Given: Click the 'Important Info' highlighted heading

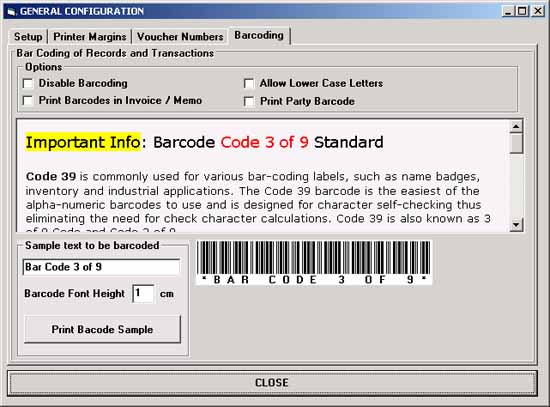Looking at the screenshot, I should coord(83,142).
